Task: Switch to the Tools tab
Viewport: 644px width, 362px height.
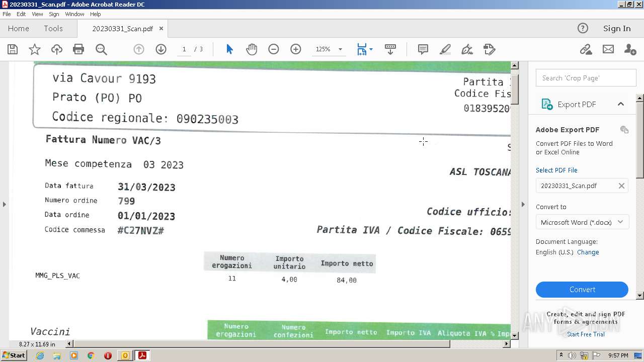Action: 53,29
